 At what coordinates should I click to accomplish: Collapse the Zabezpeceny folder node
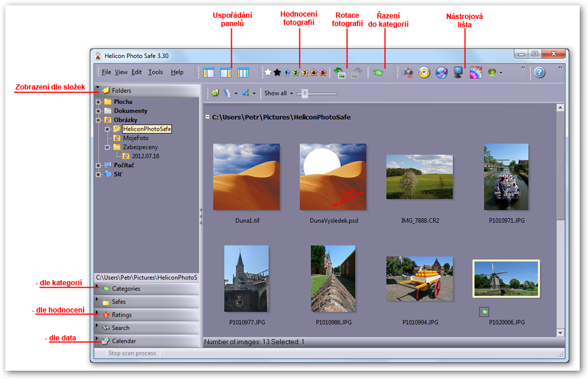point(107,148)
